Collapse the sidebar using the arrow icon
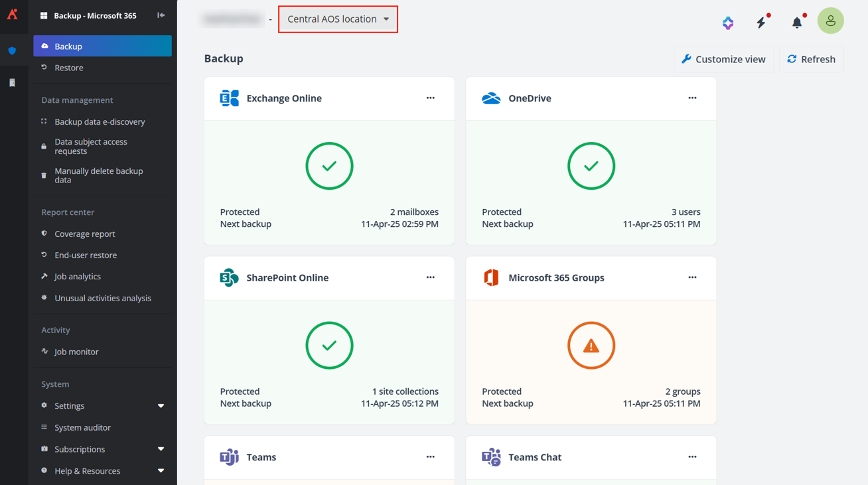The image size is (868, 485). click(x=161, y=15)
